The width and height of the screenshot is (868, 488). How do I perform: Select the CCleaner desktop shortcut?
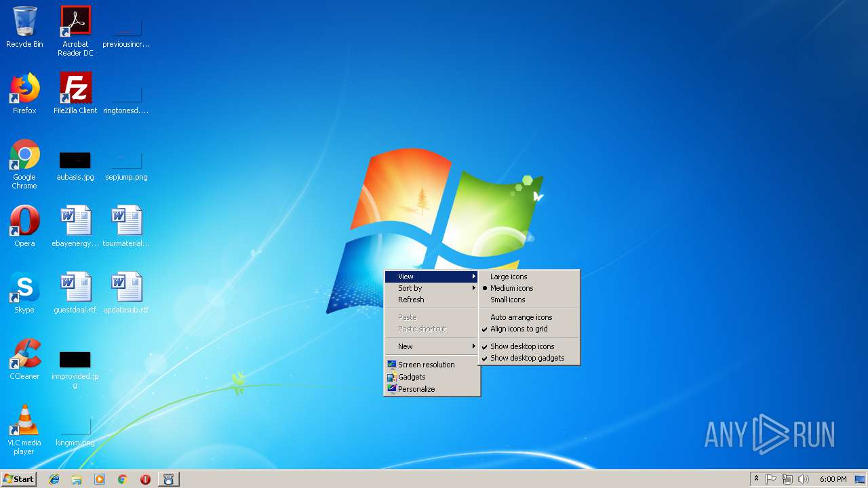click(24, 359)
